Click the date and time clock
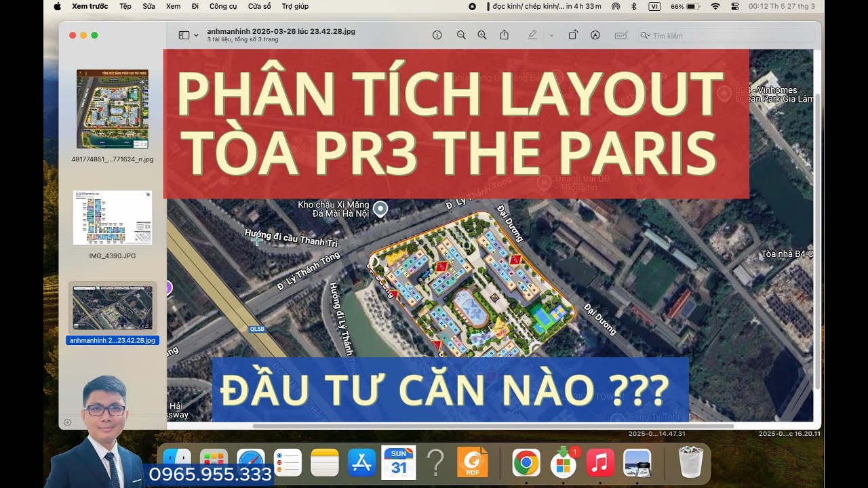 (782, 6)
